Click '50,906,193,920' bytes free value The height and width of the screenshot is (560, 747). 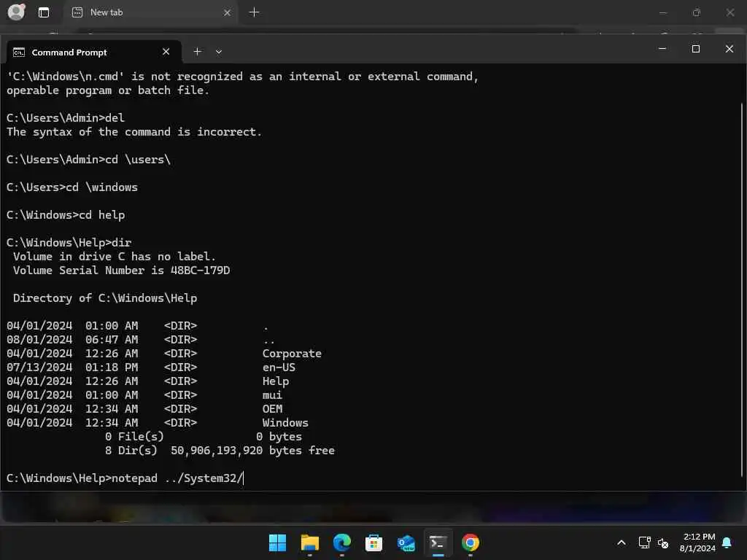pos(216,451)
